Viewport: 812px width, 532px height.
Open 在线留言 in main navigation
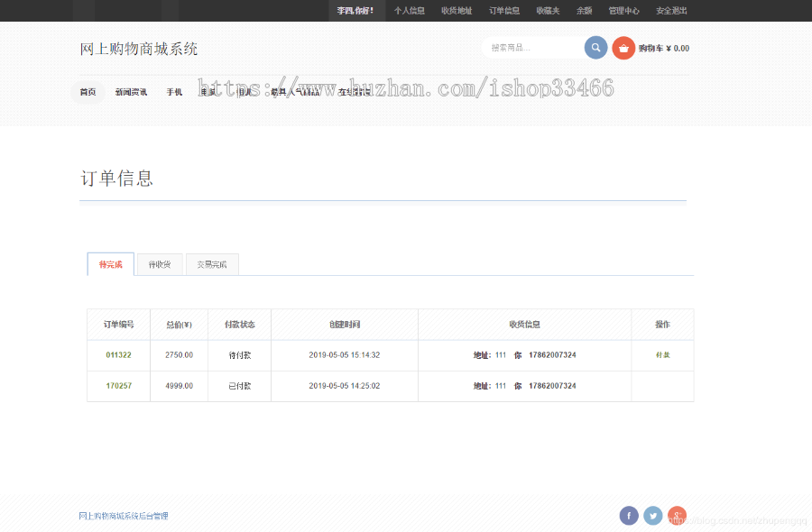pos(355,92)
